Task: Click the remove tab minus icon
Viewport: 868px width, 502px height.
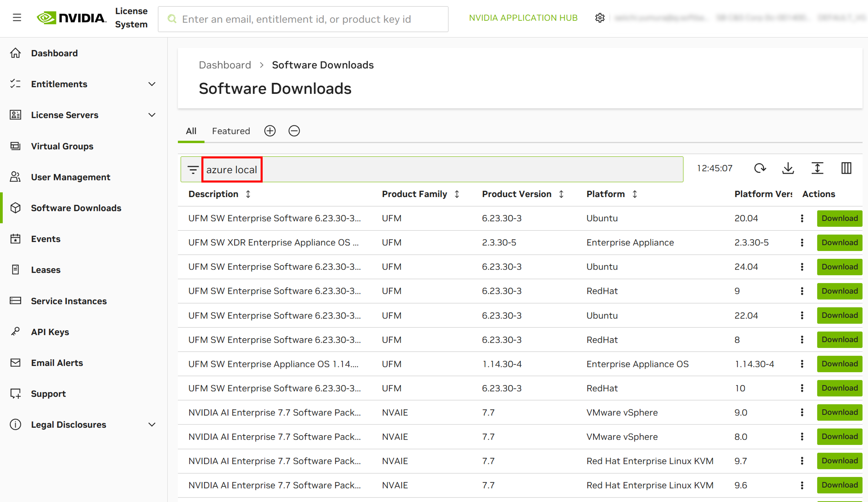Action: pos(294,131)
